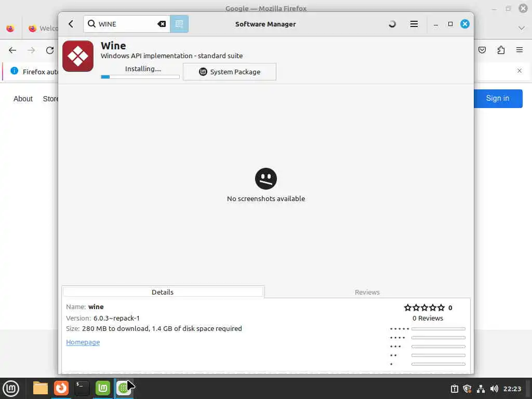Open green Mint app in taskbar
Viewport: 532px width, 399px height.
(103, 388)
